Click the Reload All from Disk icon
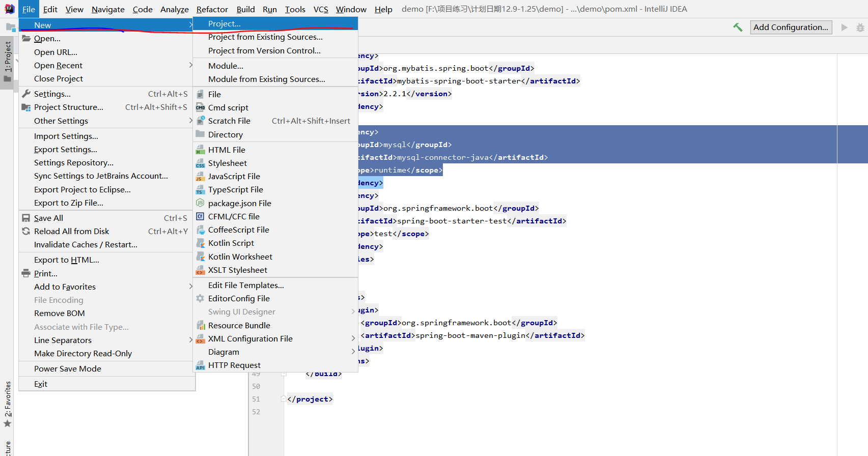 (x=26, y=231)
